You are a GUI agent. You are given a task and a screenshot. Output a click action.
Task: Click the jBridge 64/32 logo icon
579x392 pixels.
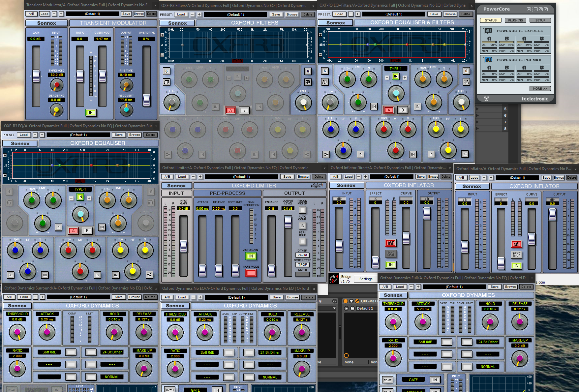coord(334,279)
